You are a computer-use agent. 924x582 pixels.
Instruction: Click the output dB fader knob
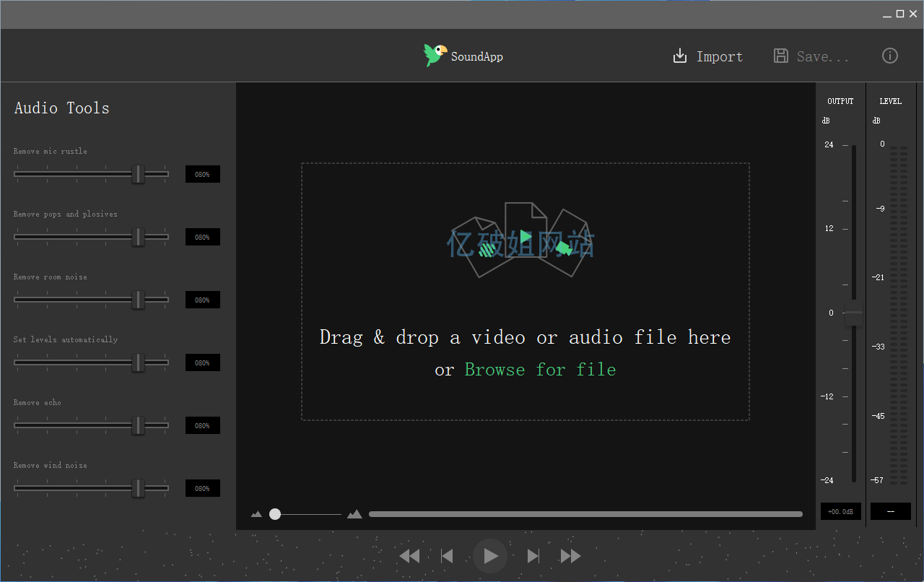tap(853, 316)
